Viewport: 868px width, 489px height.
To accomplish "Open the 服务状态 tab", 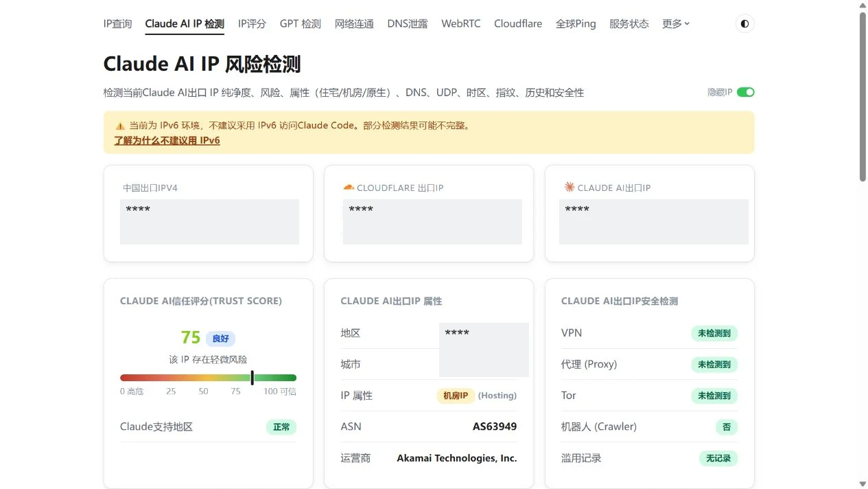I will point(629,24).
